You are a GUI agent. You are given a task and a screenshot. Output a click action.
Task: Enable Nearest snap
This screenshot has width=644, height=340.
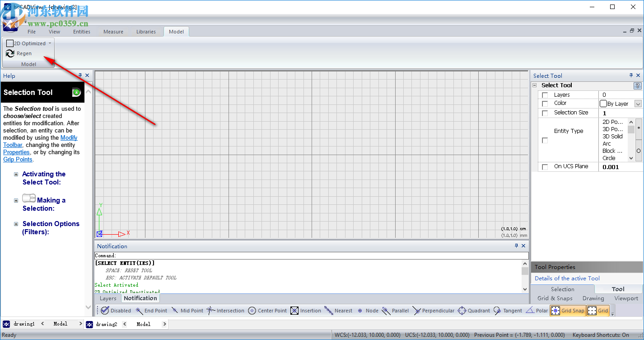(x=338, y=311)
